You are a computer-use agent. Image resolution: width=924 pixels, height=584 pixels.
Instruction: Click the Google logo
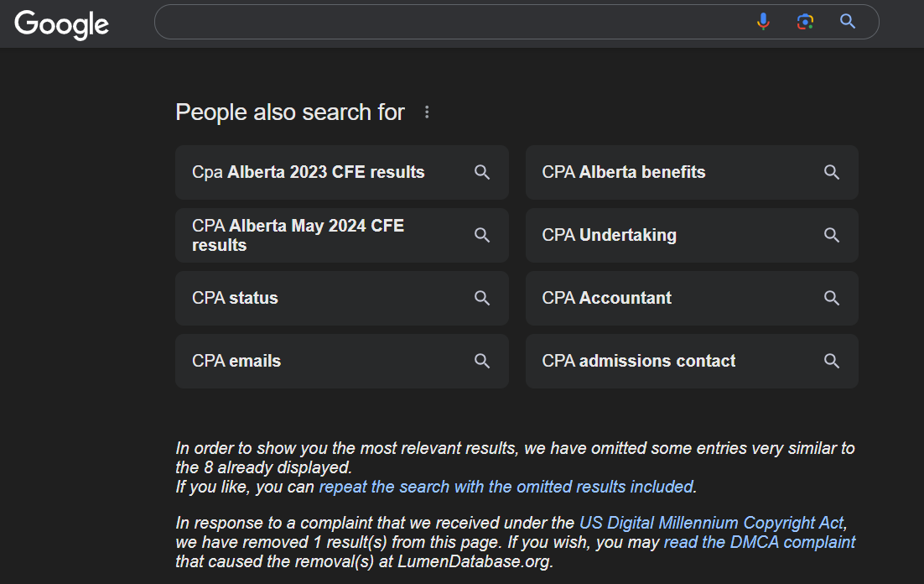(61, 24)
